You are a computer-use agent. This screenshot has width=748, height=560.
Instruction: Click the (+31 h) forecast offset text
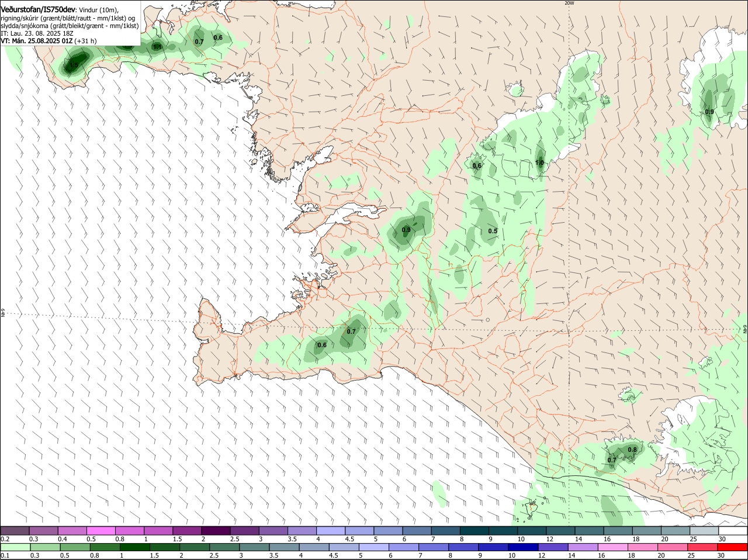coord(86,41)
